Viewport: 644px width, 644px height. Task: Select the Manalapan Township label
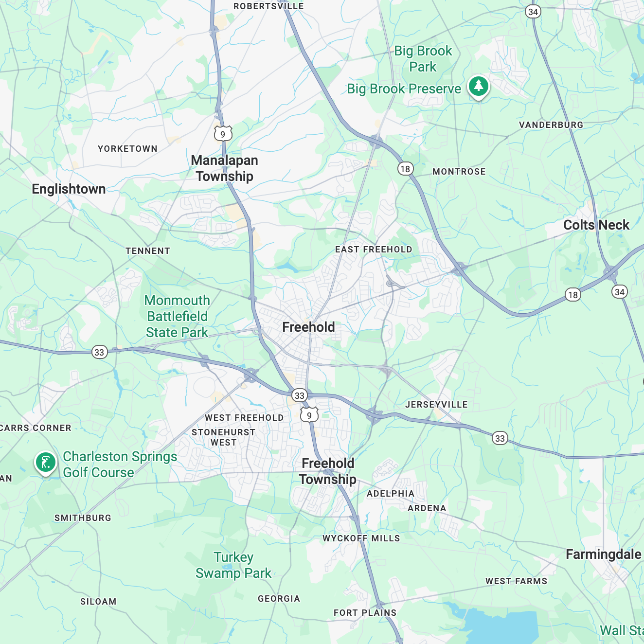(224, 168)
